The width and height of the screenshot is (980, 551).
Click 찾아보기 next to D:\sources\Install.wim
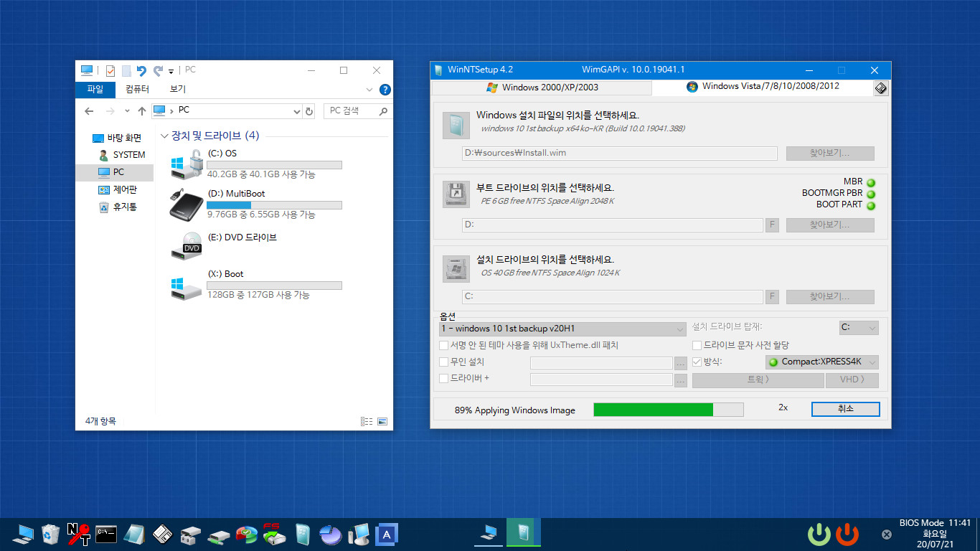[x=830, y=153]
